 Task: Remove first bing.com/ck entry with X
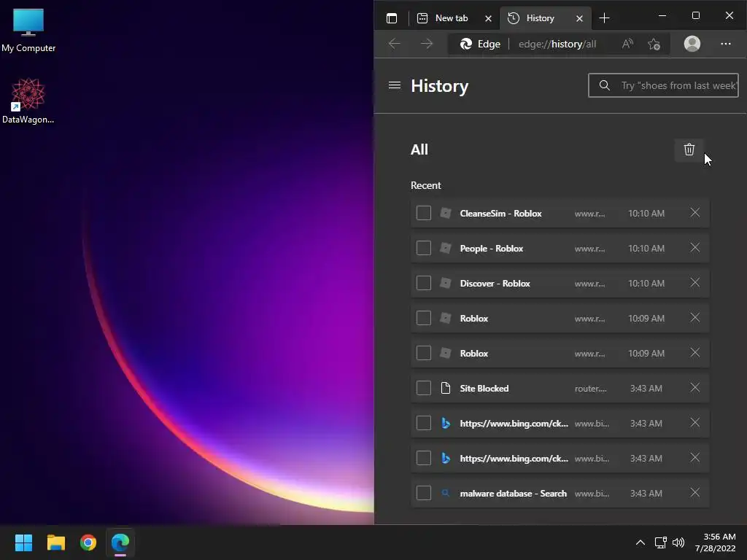tap(695, 422)
